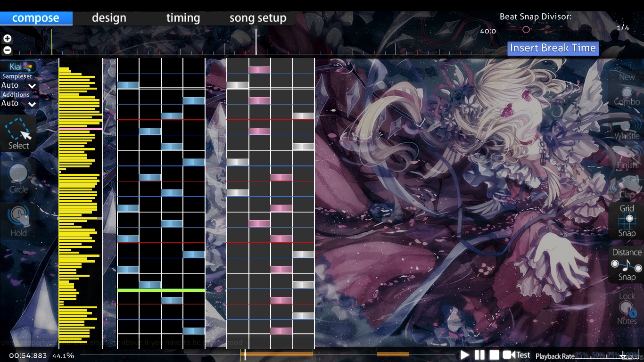Toggle Distance Snap
This screenshot has width=644, height=362.
click(627, 264)
